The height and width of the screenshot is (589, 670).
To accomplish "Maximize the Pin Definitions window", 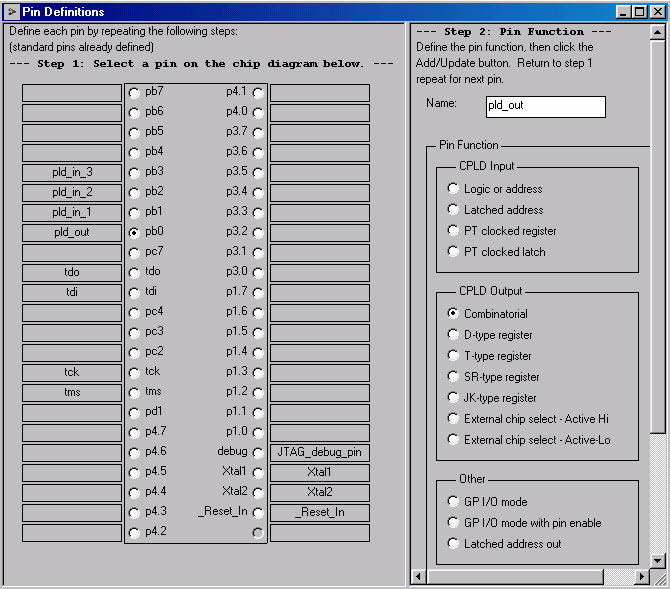I will [640, 12].
